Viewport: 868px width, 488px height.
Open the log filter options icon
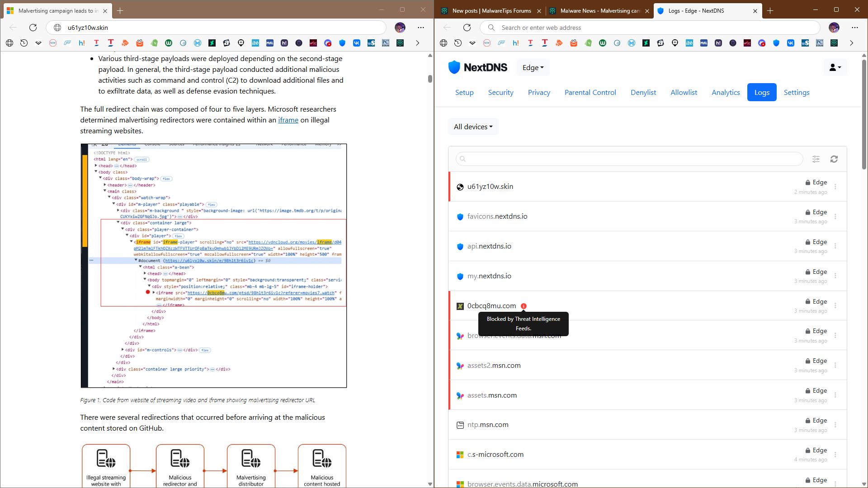pos(816,159)
